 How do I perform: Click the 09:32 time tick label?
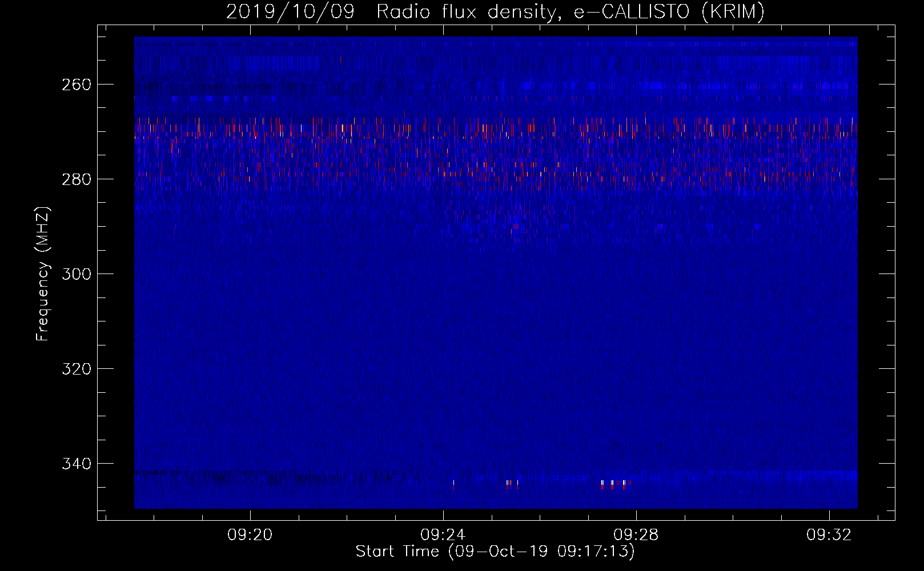tap(829, 535)
